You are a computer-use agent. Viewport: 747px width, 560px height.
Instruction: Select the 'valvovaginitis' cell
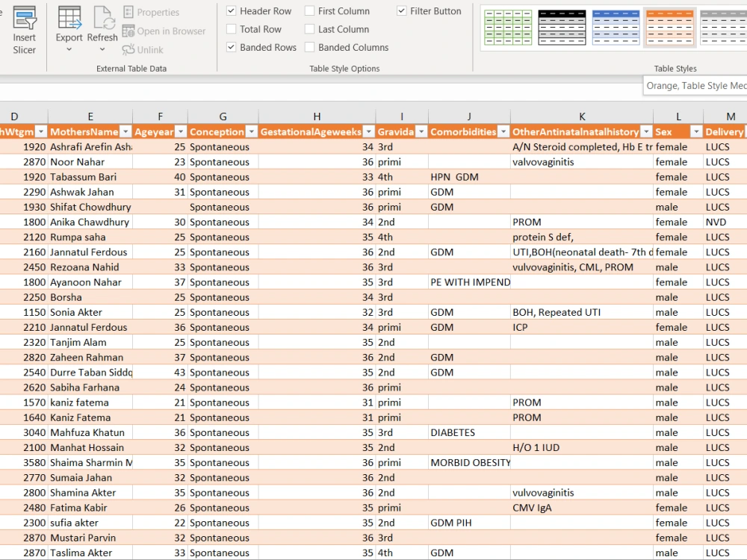[582, 162]
